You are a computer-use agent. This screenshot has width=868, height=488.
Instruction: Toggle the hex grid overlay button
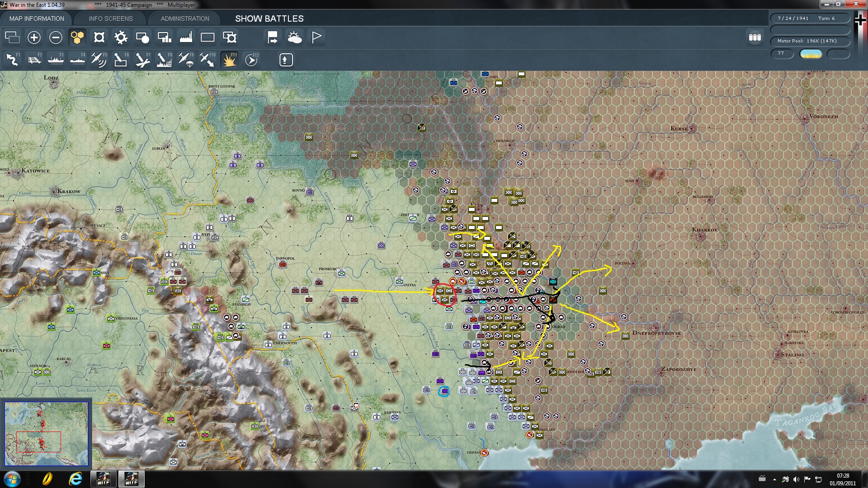click(x=77, y=38)
